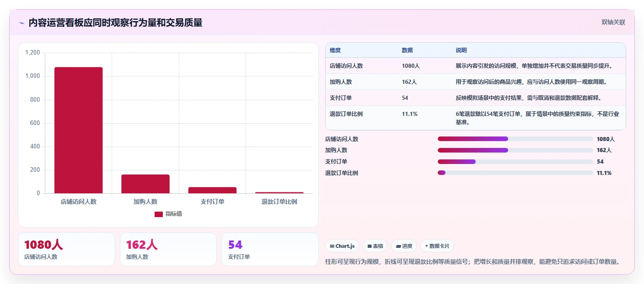Click the 加购人数 bar in the chart

[x=145, y=184]
